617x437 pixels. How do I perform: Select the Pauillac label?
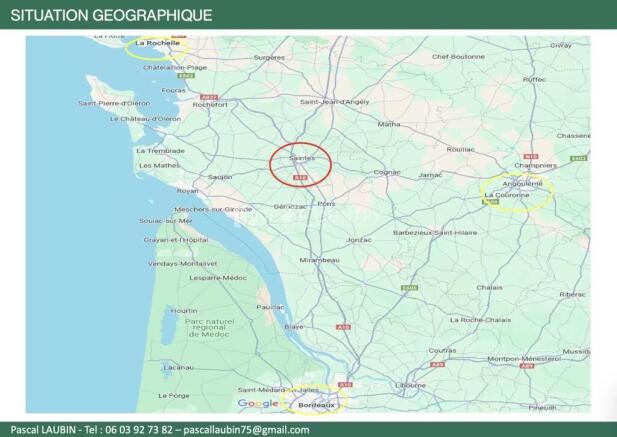click(270, 307)
